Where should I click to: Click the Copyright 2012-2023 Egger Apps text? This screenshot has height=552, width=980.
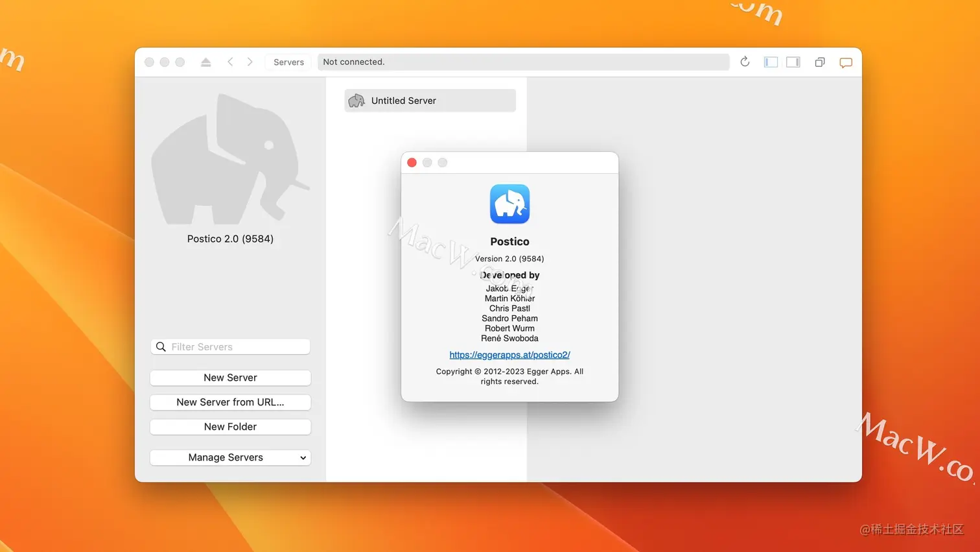tap(509, 376)
